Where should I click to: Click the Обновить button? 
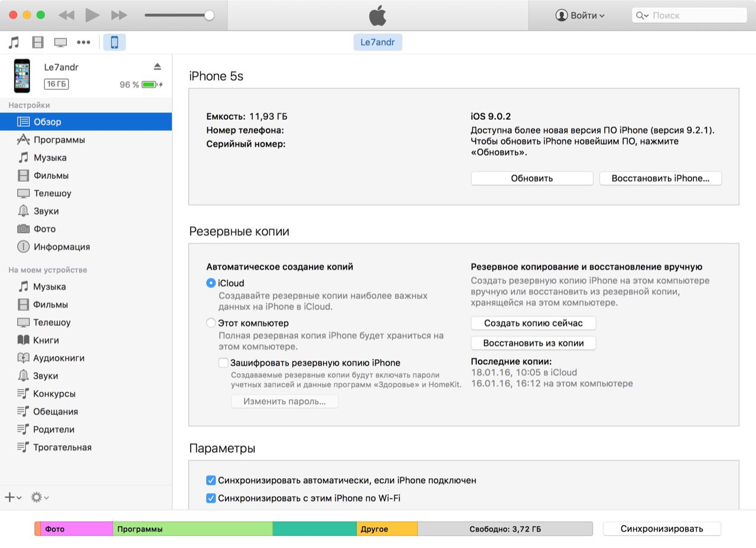tap(532, 178)
